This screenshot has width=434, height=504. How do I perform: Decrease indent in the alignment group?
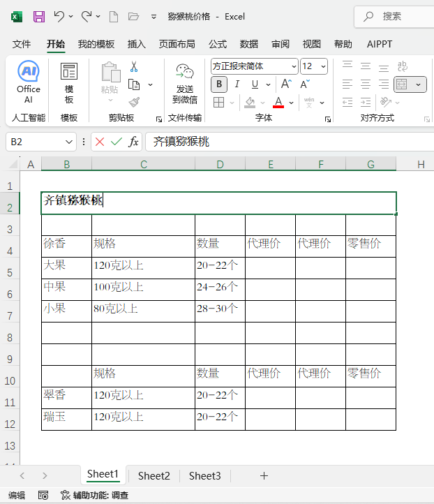coord(347,102)
